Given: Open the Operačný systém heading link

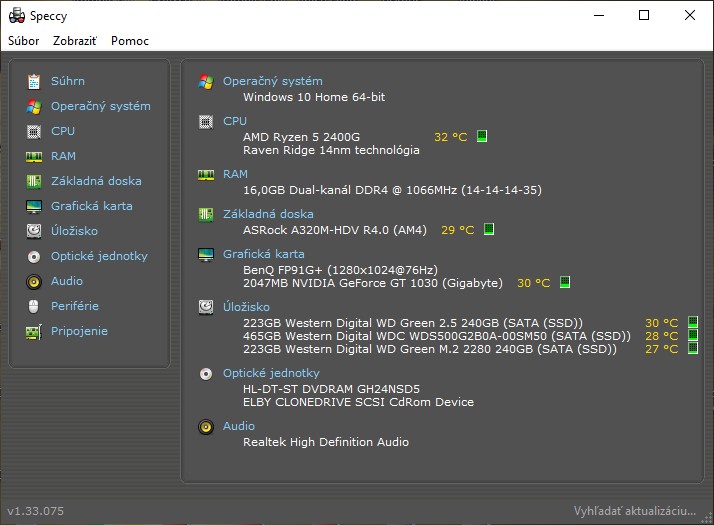Looking at the screenshot, I should click(272, 81).
